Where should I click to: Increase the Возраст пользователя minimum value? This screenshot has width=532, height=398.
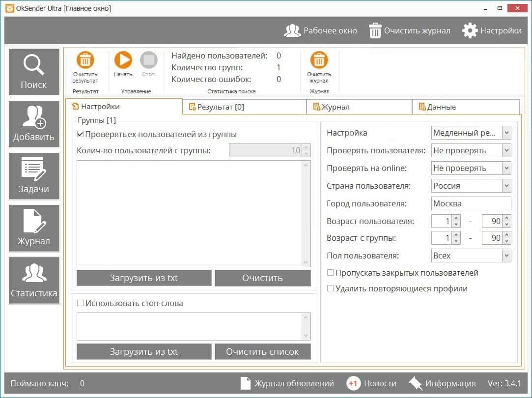[x=456, y=218]
